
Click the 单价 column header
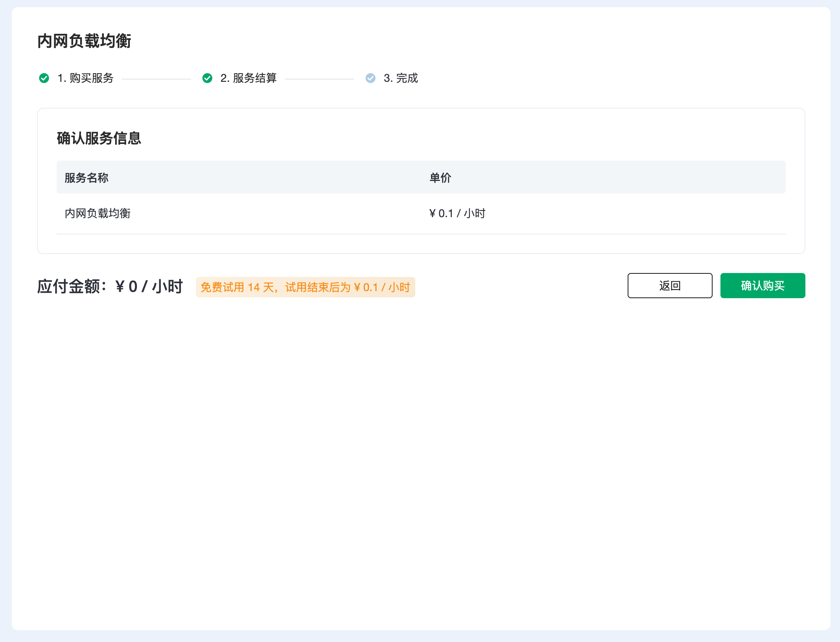click(x=440, y=178)
